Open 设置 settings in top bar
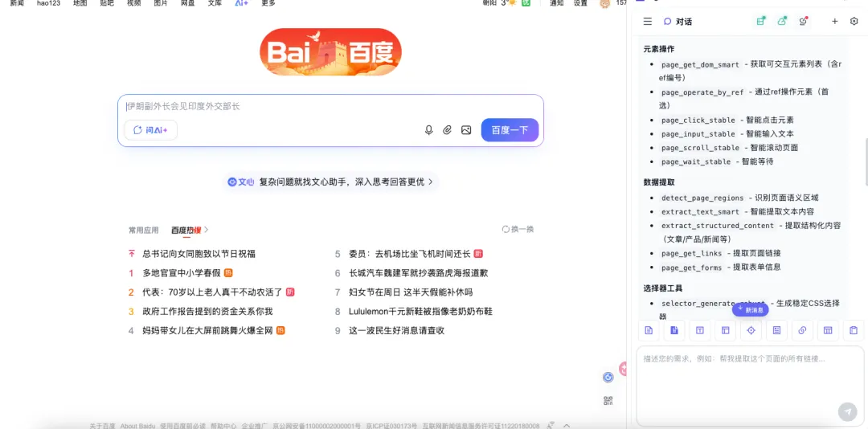This screenshot has height=429, width=868. pyautogui.click(x=580, y=2)
